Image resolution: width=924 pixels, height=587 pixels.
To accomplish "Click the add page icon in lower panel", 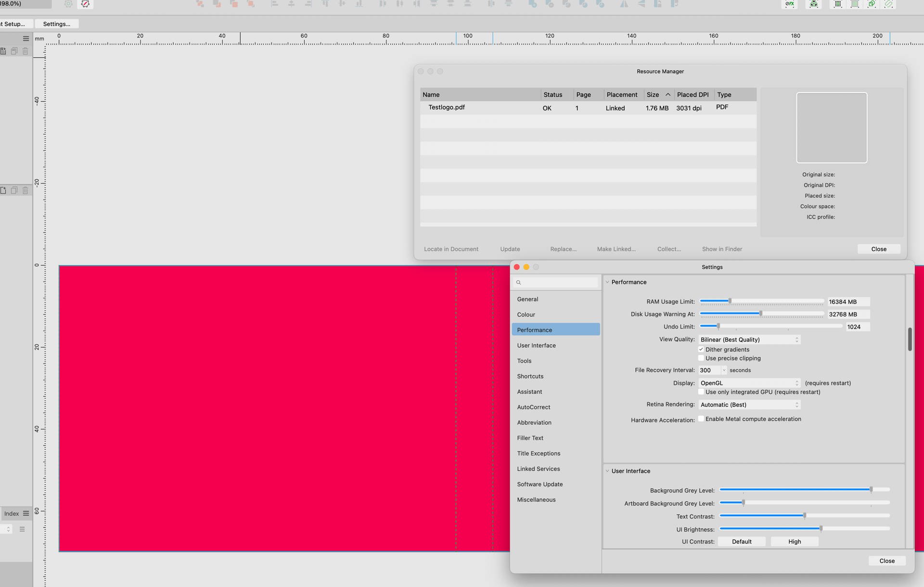I will click(x=3, y=190).
